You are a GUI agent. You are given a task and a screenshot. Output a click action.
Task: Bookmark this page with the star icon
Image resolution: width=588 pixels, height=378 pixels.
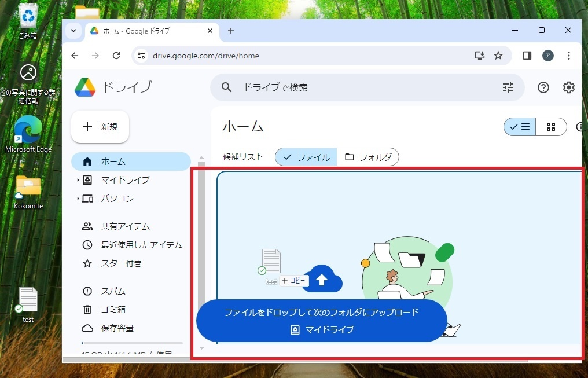pyautogui.click(x=498, y=56)
